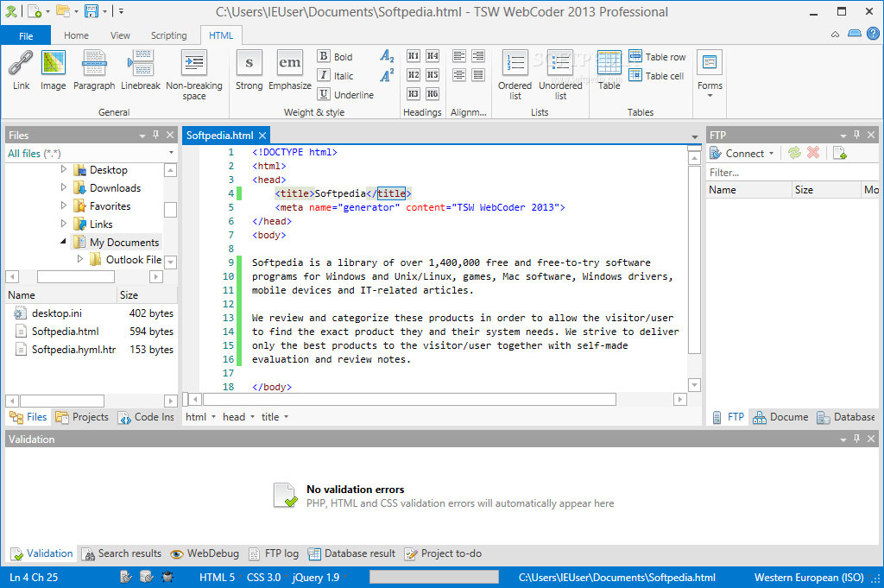Expand the Outlook Files folder node

[x=80, y=259]
